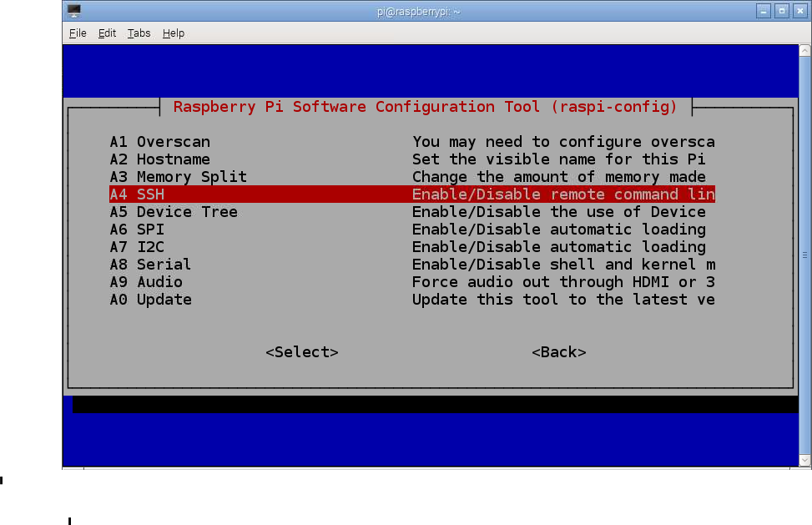Viewport: 812px width, 525px height.
Task: Click the <Back> button
Action: coord(559,352)
